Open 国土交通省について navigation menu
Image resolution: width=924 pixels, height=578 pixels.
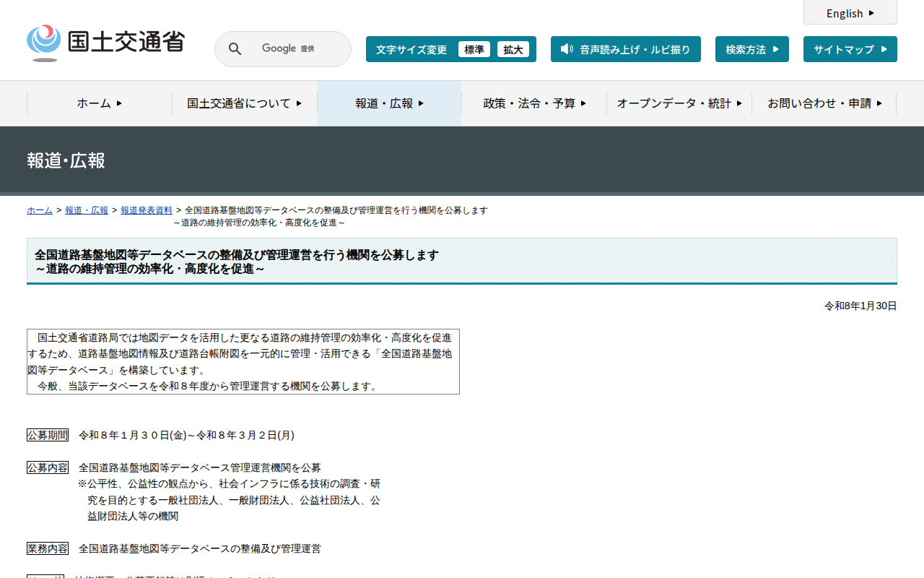pyautogui.click(x=245, y=103)
